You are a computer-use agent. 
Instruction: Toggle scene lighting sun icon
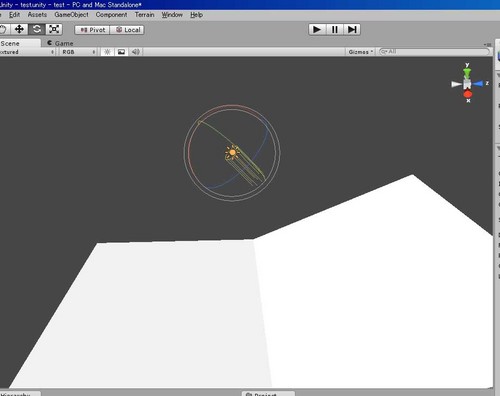pos(107,52)
